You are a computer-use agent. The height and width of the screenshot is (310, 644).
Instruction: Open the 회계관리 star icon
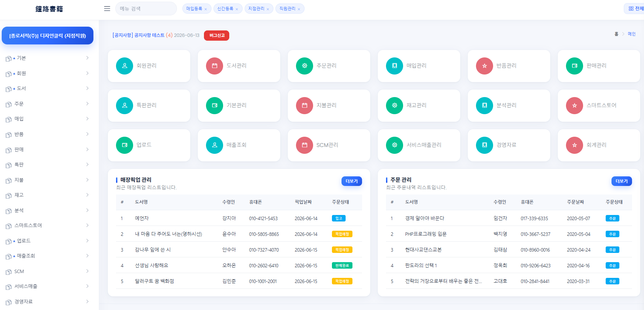click(575, 145)
